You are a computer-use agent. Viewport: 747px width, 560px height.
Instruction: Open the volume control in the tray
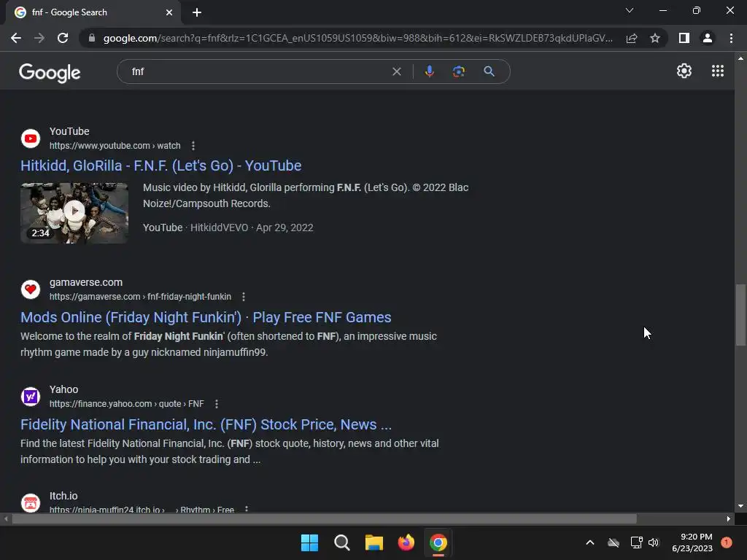tap(654, 542)
